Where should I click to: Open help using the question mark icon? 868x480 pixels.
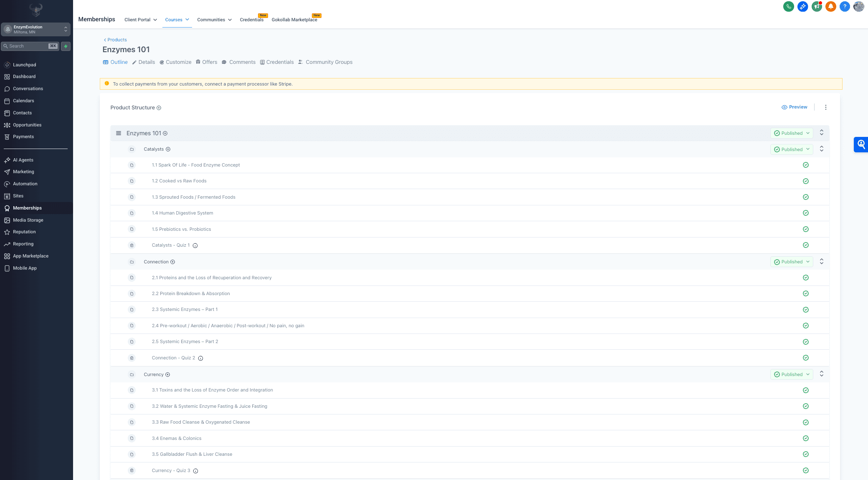(845, 6)
